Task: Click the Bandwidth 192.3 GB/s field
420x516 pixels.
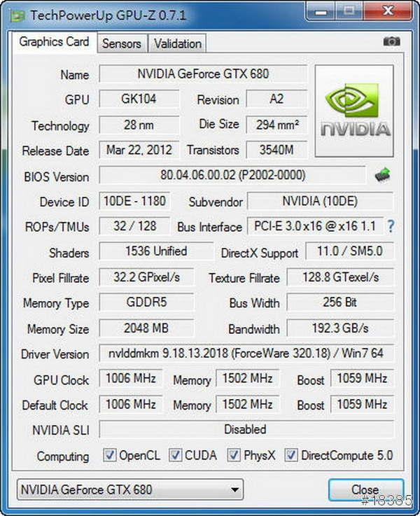Action: pos(340,328)
